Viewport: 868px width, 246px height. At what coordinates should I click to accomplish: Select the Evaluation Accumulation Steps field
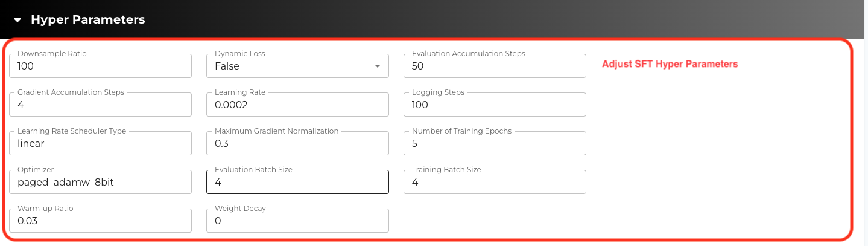pyautogui.click(x=495, y=66)
